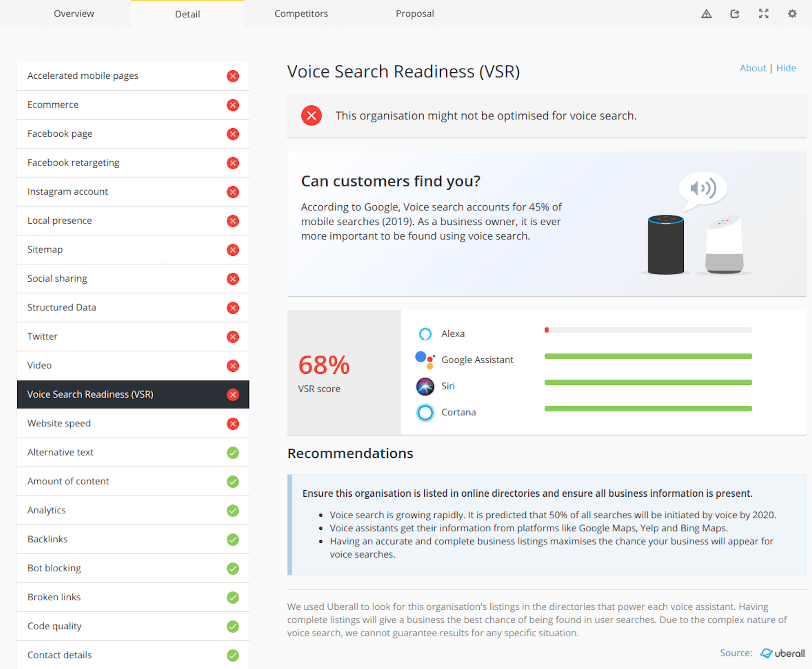Open the warning triangle alerts icon

tap(706, 14)
